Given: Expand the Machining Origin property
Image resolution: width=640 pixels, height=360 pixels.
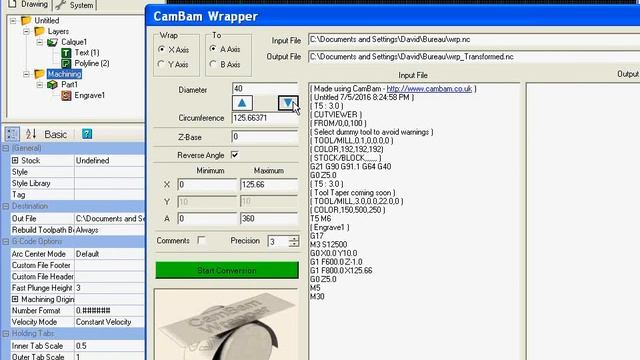Looking at the screenshot, I should coord(15,299).
